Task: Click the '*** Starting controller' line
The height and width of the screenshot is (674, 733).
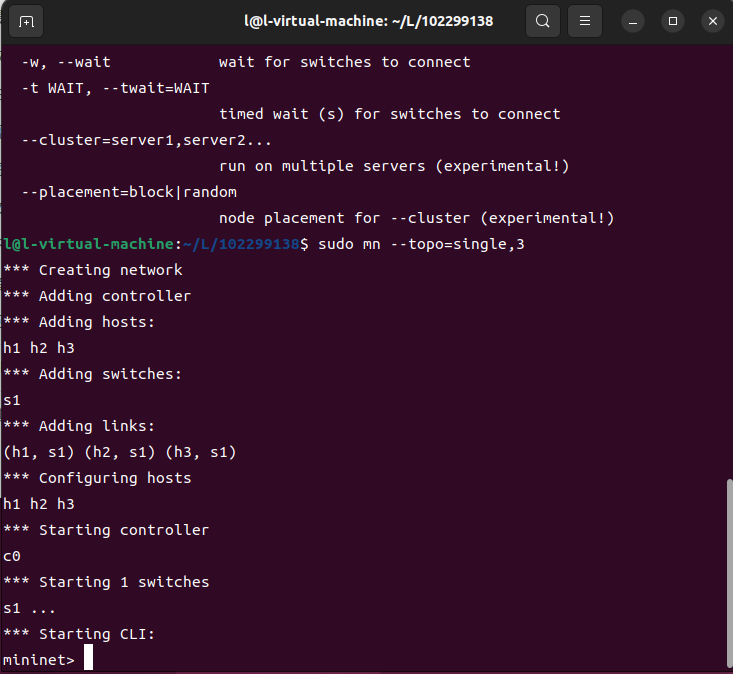Action: point(106,530)
